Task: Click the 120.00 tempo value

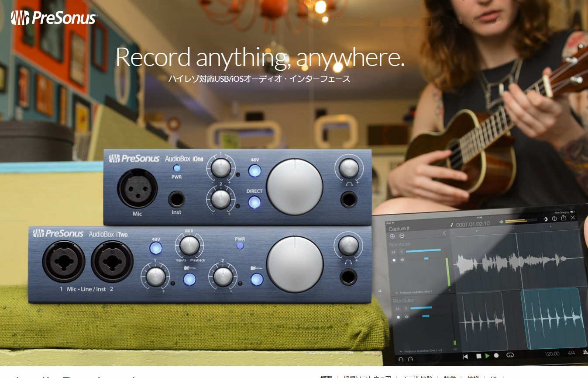Action: coord(552,354)
